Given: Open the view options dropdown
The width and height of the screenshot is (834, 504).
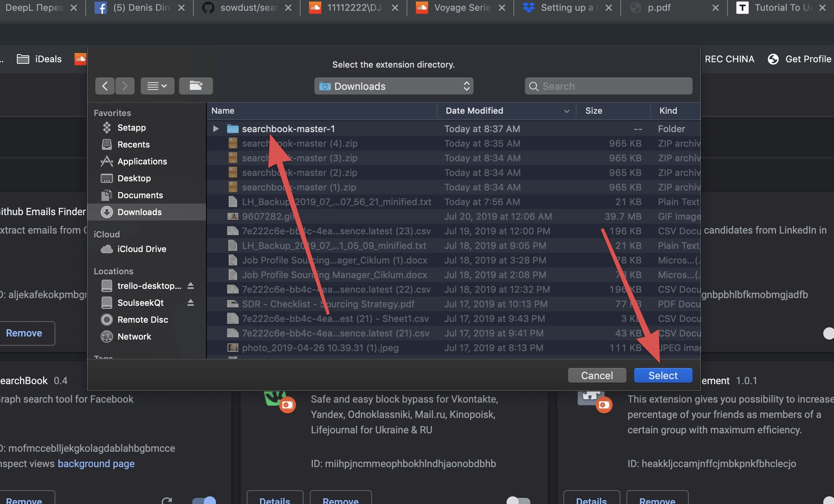Looking at the screenshot, I should point(157,86).
